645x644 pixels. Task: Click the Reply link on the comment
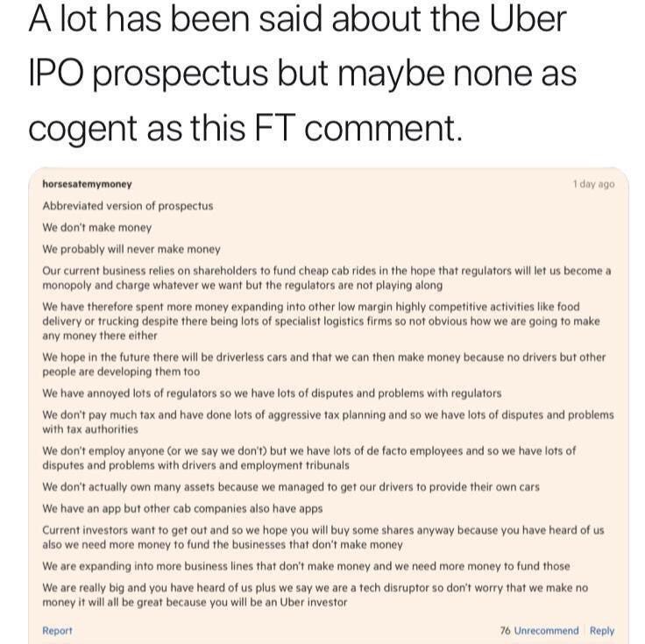[602, 630]
